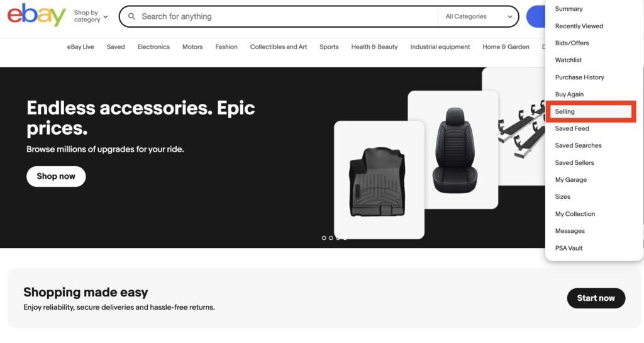Open Collectibles and Art category
The width and height of the screenshot is (644, 343).
pyautogui.click(x=279, y=47)
